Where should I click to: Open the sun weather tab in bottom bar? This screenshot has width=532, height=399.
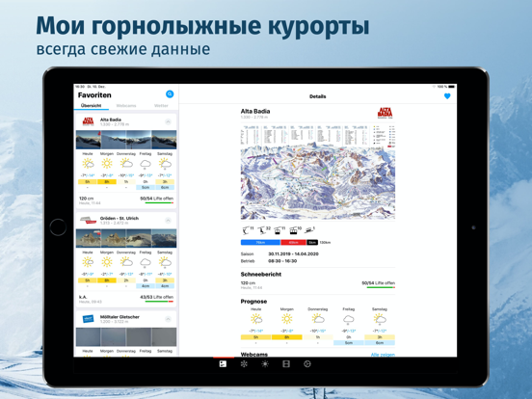click(265, 364)
